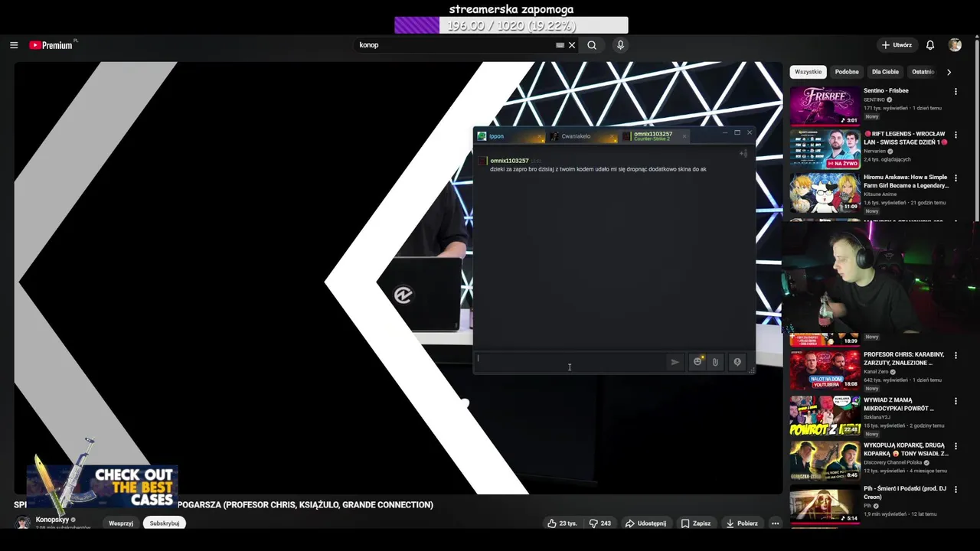Open options for Sentino - Frisbee video
This screenshot has height=551, width=980.
point(955,92)
